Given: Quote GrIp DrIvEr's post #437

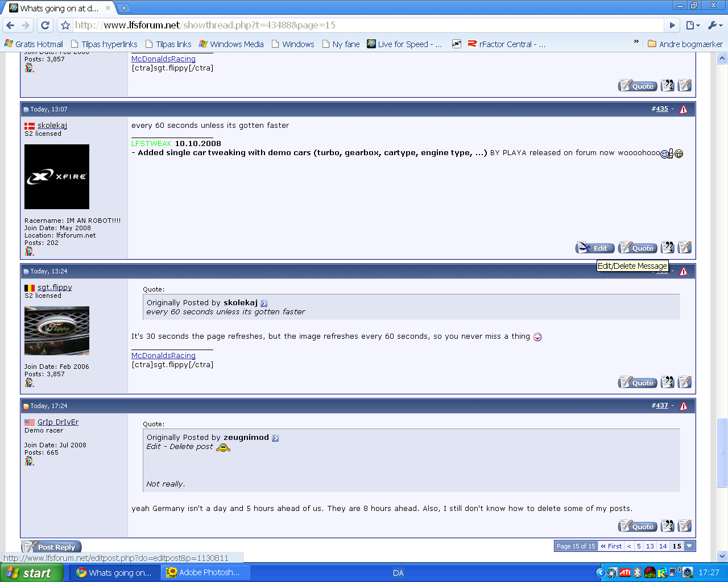Looking at the screenshot, I should [x=638, y=526].
